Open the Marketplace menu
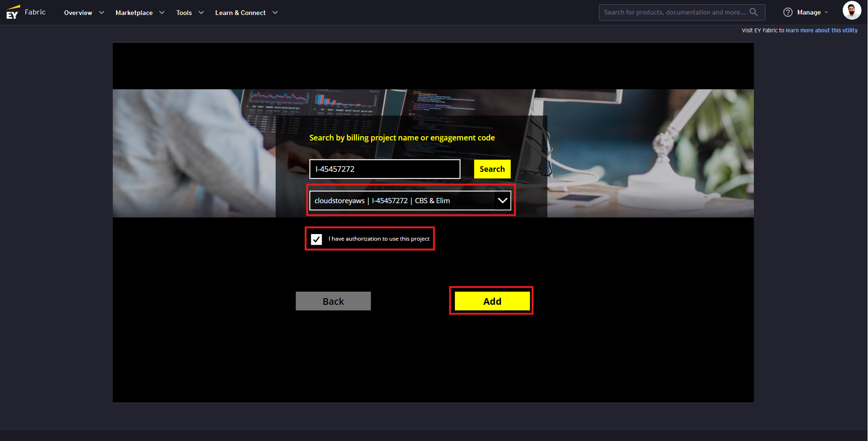868x441 pixels. click(x=134, y=13)
